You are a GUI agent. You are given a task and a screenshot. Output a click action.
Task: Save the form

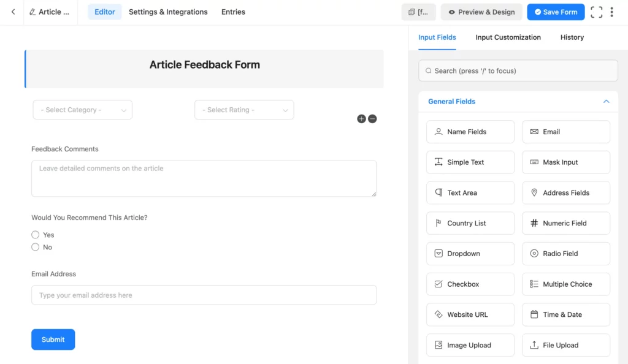tap(556, 12)
